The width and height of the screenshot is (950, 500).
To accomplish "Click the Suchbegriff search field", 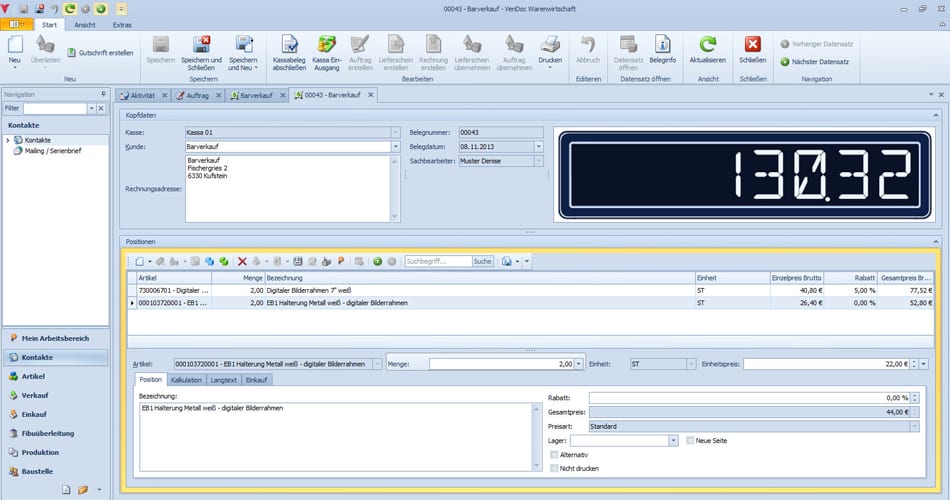I will 438,261.
